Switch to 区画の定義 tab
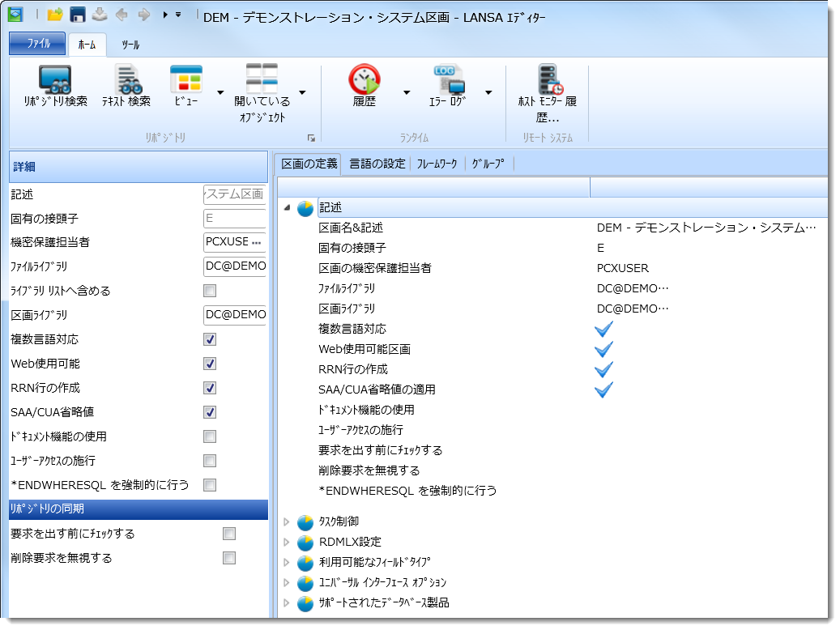840x630 pixels. point(309,164)
